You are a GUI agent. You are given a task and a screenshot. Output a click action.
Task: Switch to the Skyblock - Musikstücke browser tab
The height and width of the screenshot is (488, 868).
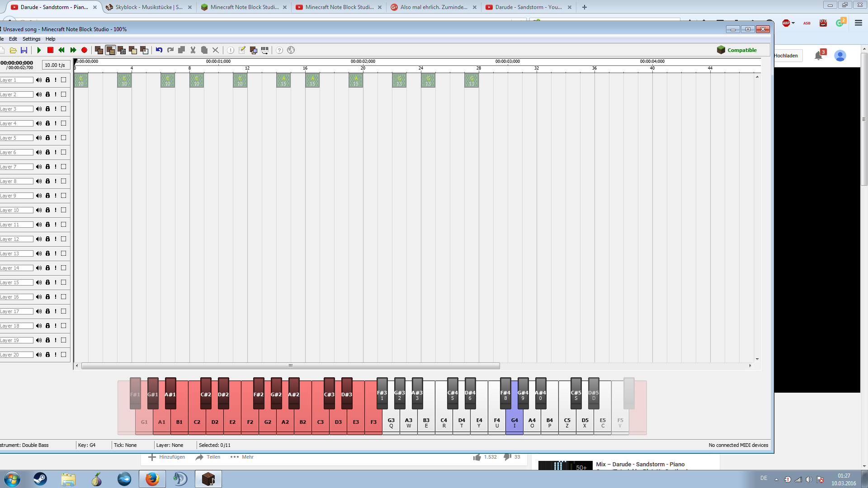pyautogui.click(x=148, y=7)
